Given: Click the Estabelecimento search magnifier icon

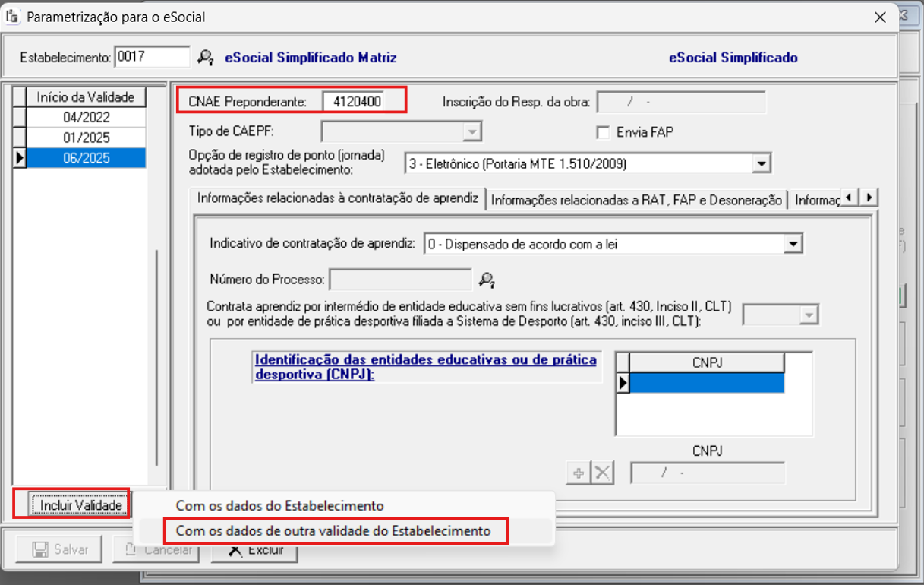Looking at the screenshot, I should coord(206,58).
